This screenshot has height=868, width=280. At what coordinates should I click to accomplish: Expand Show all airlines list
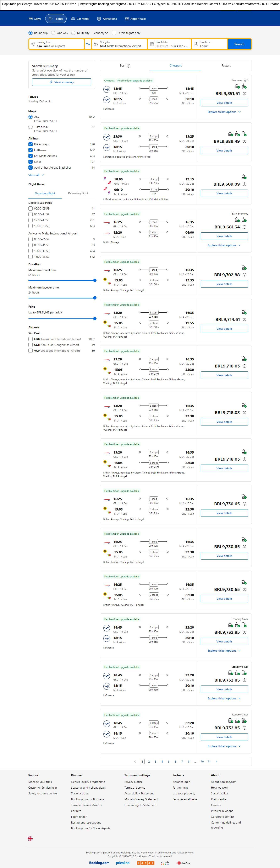[36, 175]
